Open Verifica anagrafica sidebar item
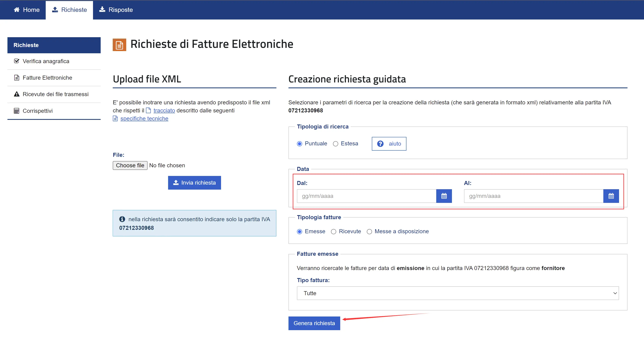Screen dimensions: 644x338 coord(46,61)
